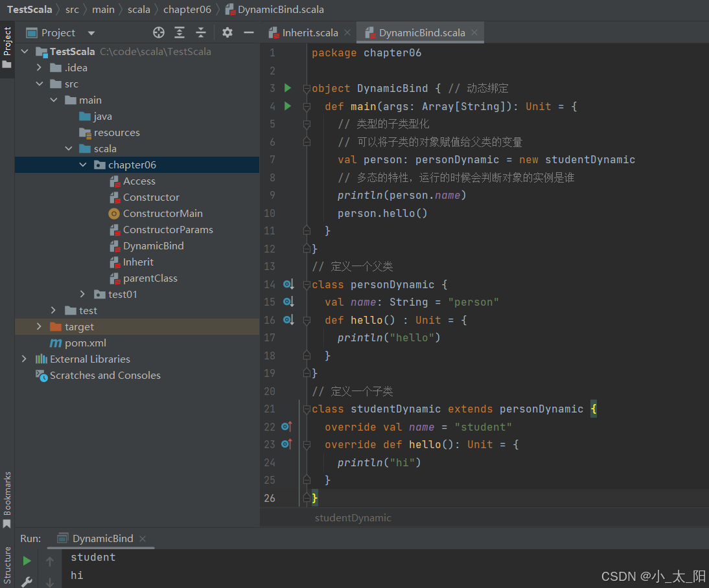Image resolution: width=709 pixels, height=588 pixels.
Task: Fold studentDynamic class at line 21
Action: pyautogui.click(x=307, y=409)
